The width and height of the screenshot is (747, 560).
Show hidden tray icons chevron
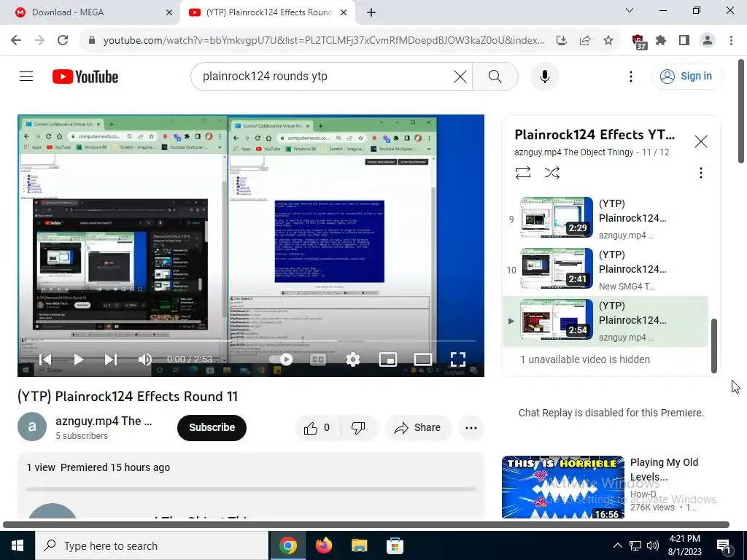[x=617, y=545]
